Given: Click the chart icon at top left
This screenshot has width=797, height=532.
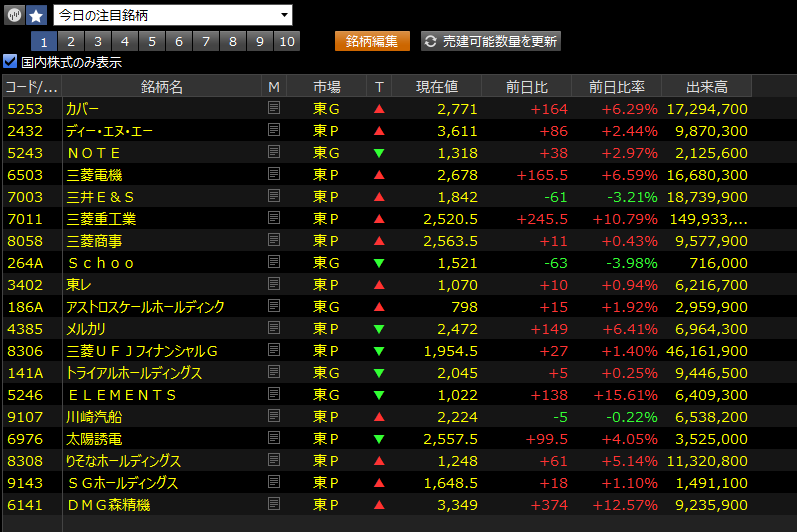Looking at the screenshot, I should pos(14,15).
